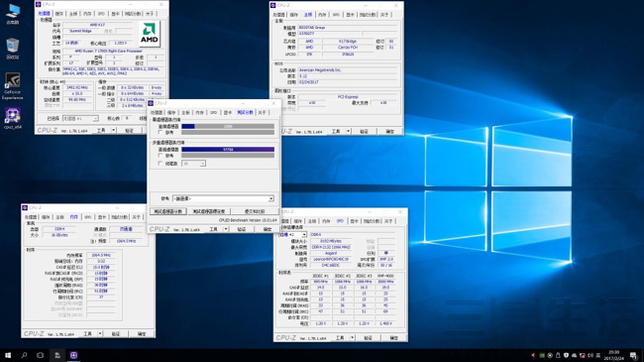Select the SPD tab in processor window
The image size is (644, 362).
pyautogui.click(x=101, y=14)
